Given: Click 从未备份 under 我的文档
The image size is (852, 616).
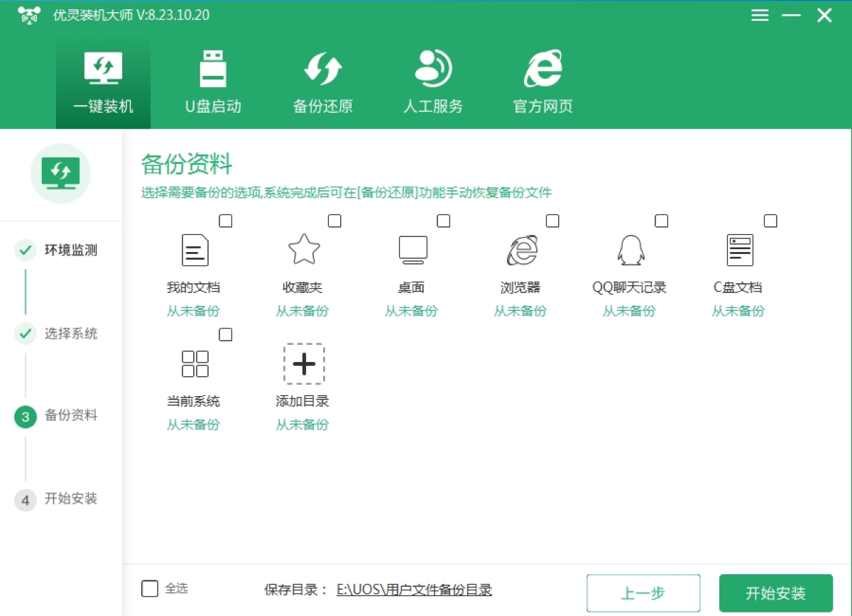Looking at the screenshot, I should tap(193, 311).
